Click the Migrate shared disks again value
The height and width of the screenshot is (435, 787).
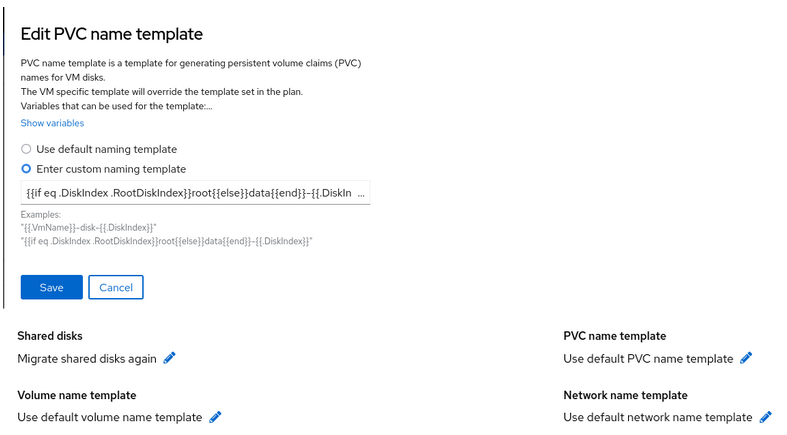(88, 358)
